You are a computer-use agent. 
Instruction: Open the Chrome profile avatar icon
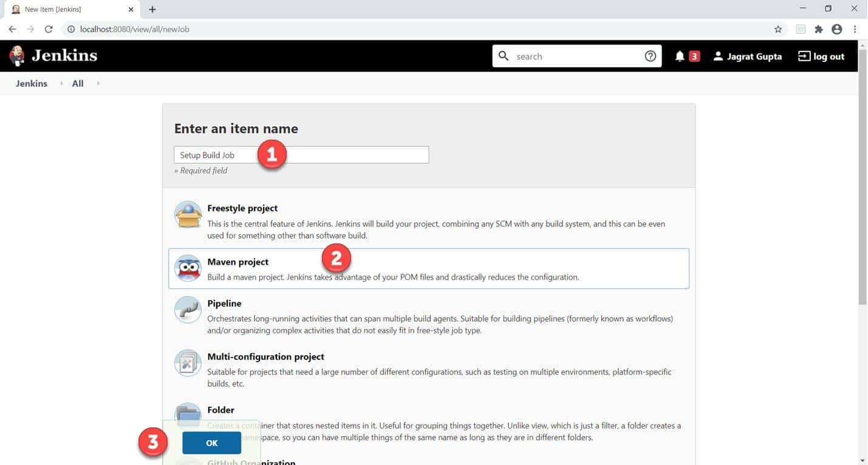pos(837,29)
